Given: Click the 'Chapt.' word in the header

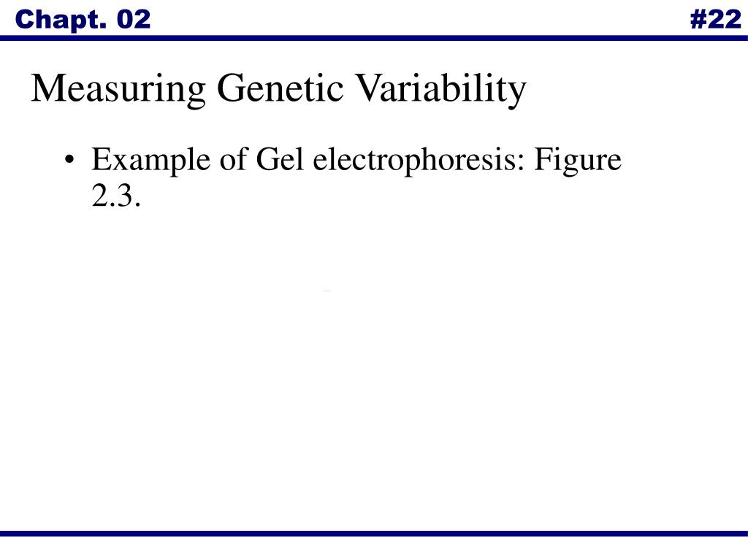Looking at the screenshot, I should click(61, 21).
